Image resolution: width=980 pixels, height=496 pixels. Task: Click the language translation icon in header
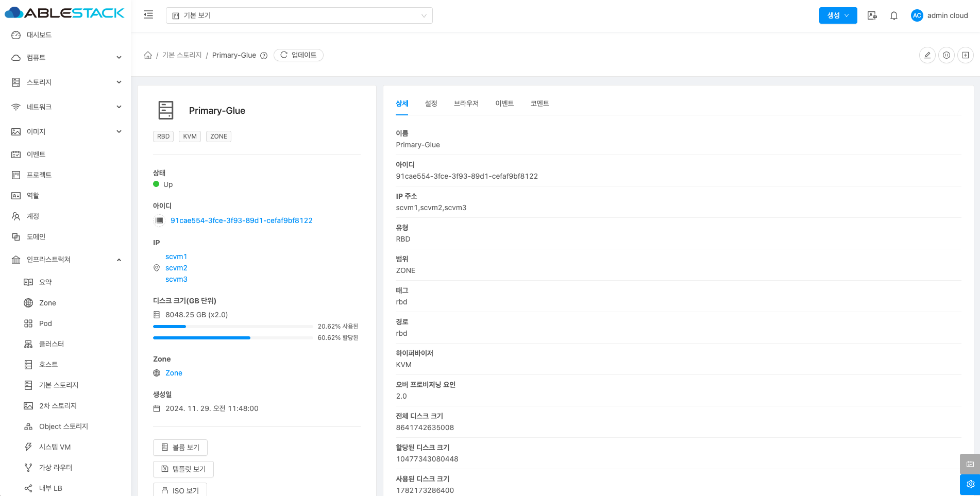tap(872, 15)
